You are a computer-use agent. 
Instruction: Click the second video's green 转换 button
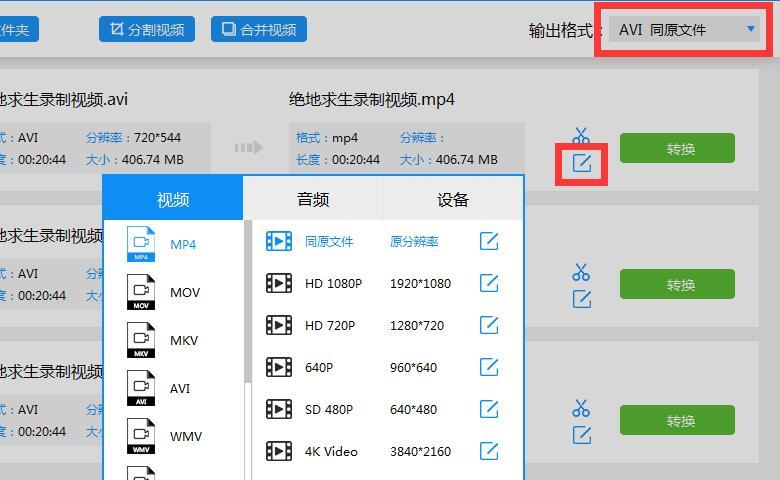click(677, 284)
